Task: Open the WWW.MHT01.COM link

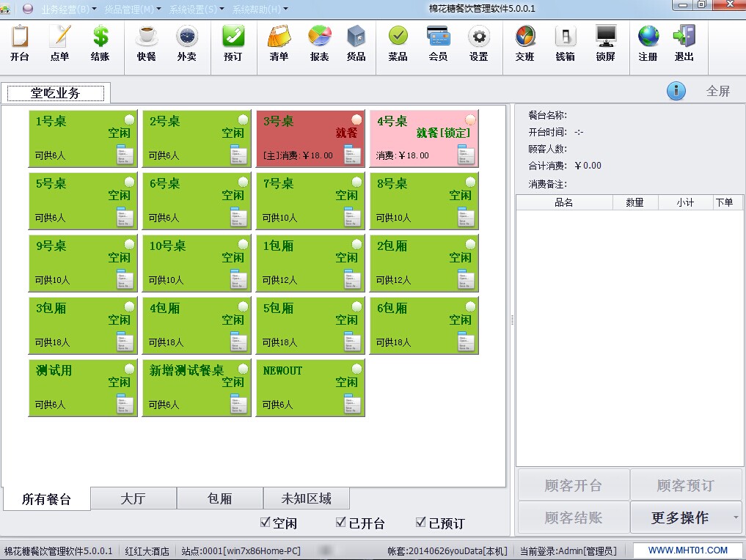Action: click(688, 550)
